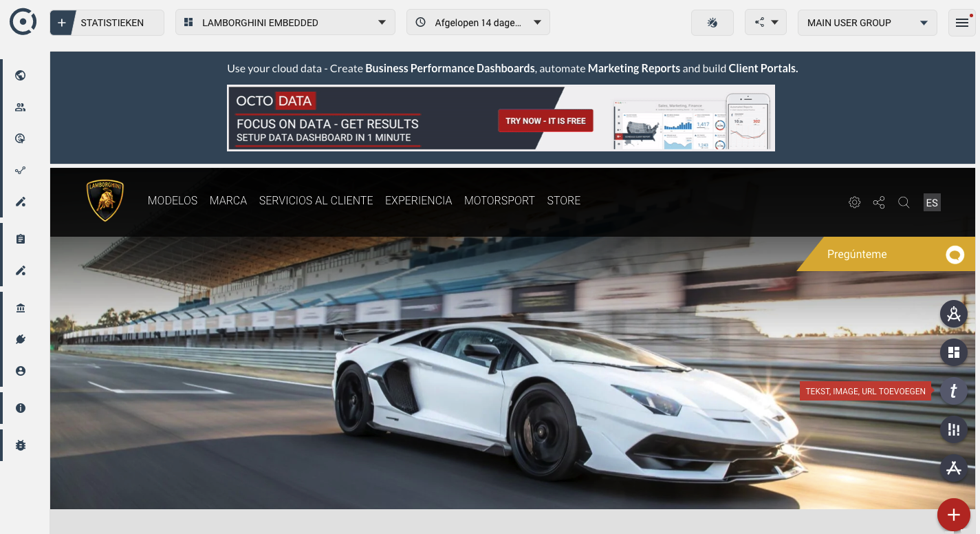Click the ES language selector
Image resolution: width=980 pixels, height=534 pixels.
click(x=932, y=202)
